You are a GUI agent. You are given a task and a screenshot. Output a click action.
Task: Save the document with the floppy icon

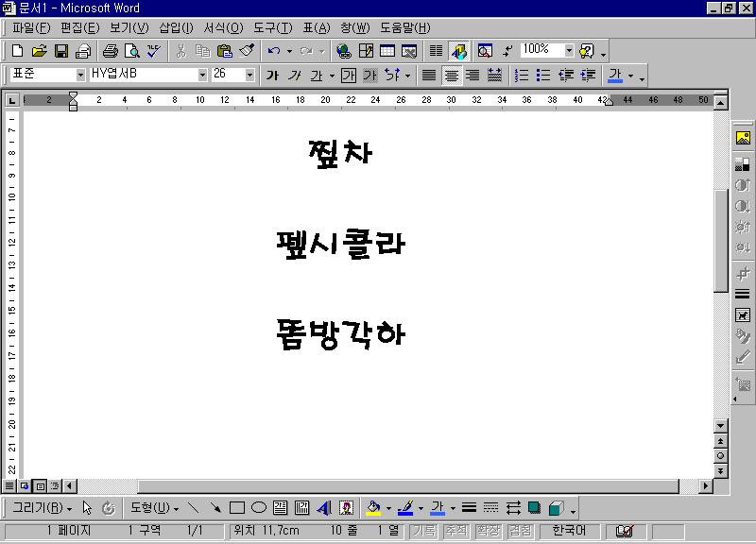tap(61, 51)
